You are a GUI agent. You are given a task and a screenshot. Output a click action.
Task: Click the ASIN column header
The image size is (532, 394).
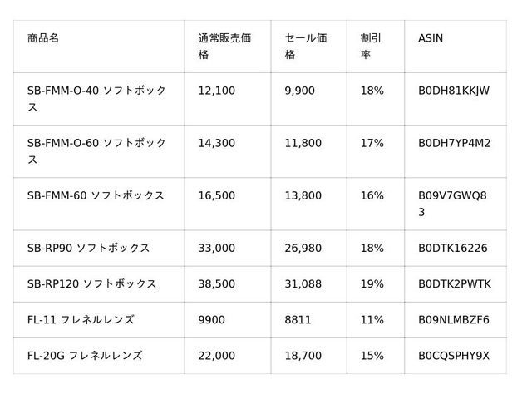[x=431, y=38]
